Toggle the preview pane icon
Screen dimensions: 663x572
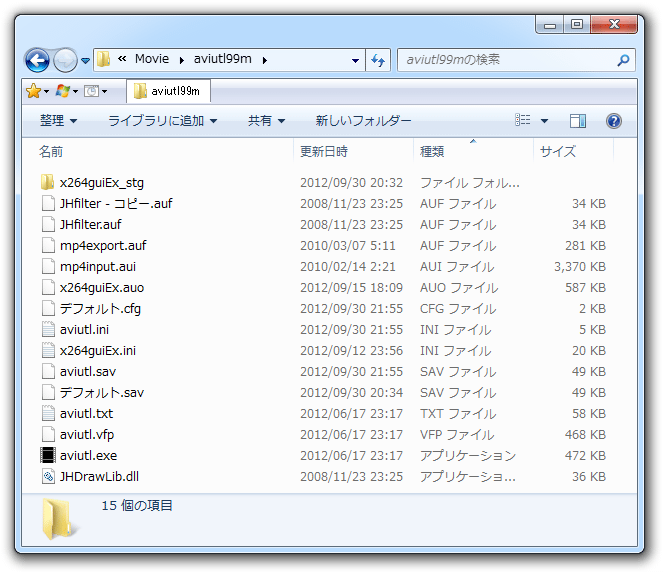pyautogui.click(x=578, y=121)
